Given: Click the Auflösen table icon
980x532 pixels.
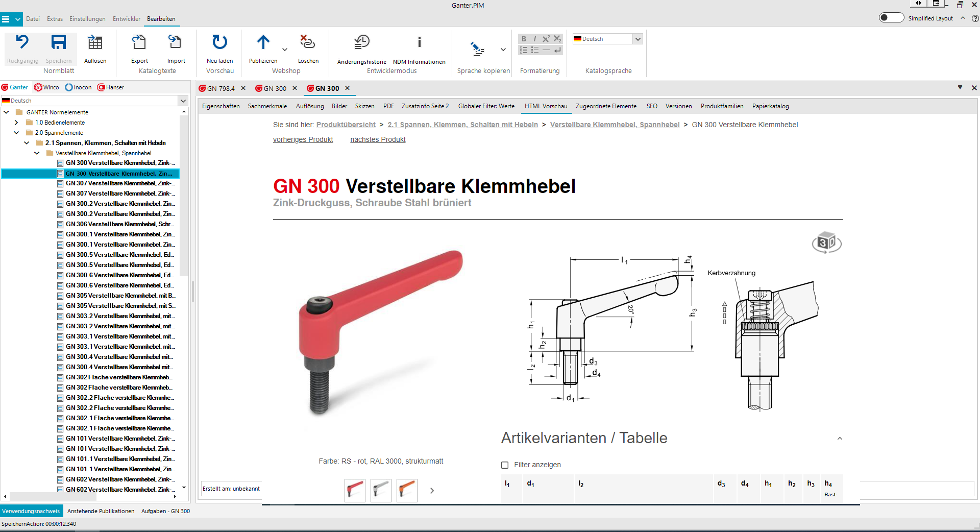Looking at the screenshot, I should [95, 42].
